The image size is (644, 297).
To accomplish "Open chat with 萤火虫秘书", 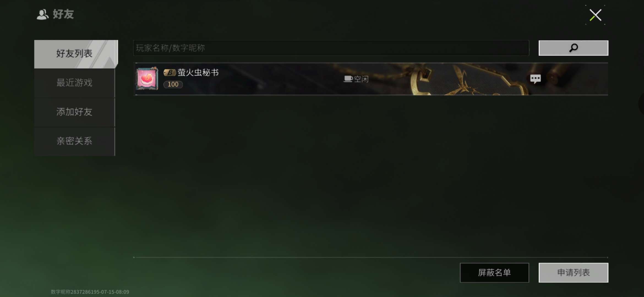I will point(535,79).
